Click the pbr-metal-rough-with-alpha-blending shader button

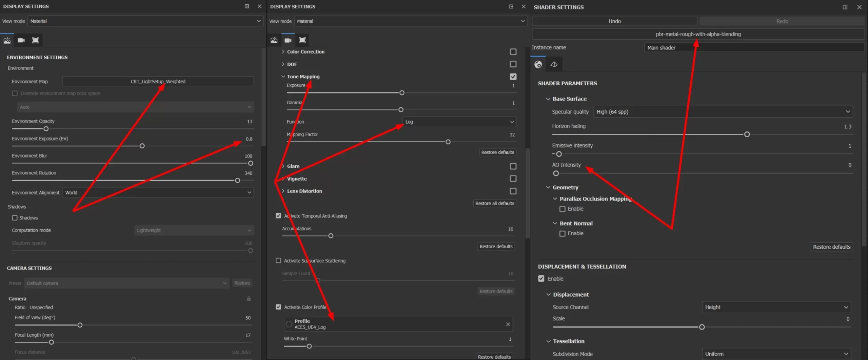pos(698,34)
